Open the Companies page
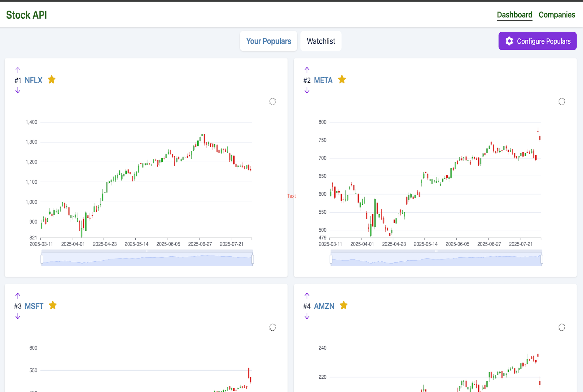This screenshot has width=583, height=392. pos(557,15)
